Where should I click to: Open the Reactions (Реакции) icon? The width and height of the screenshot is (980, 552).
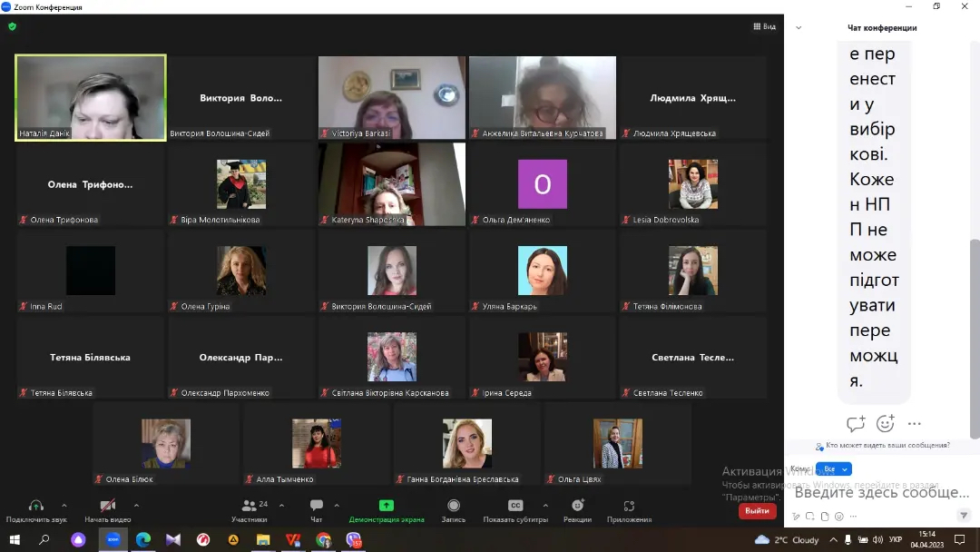[x=577, y=506]
